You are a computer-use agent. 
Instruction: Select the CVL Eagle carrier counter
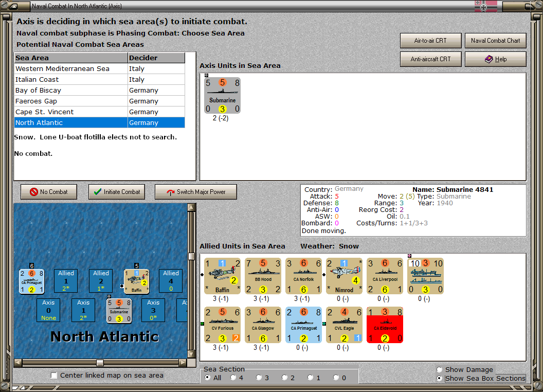[x=344, y=325]
